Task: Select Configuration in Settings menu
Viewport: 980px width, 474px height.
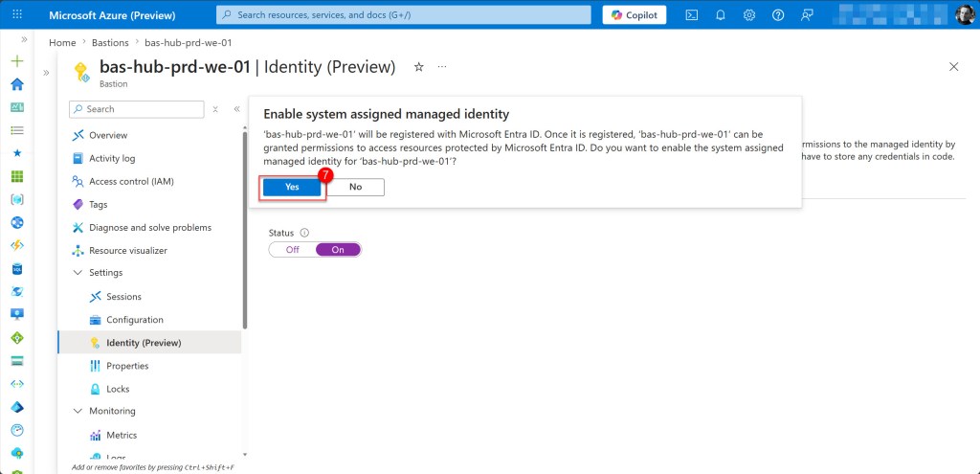Action: click(134, 320)
